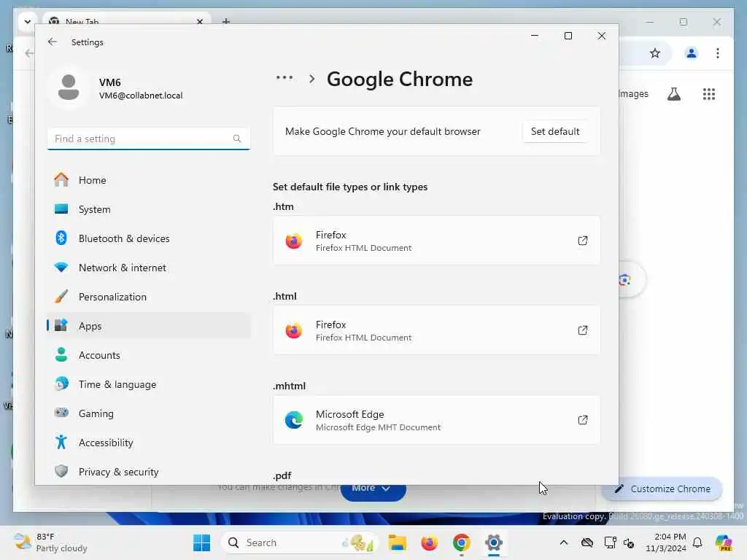Click the Bluetooth icon in sidebar
747x560 pixels.
point(61,238)
